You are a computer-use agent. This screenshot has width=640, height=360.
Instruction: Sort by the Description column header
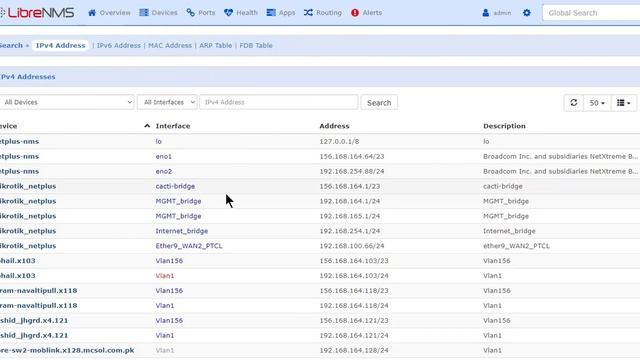point(504,126)
